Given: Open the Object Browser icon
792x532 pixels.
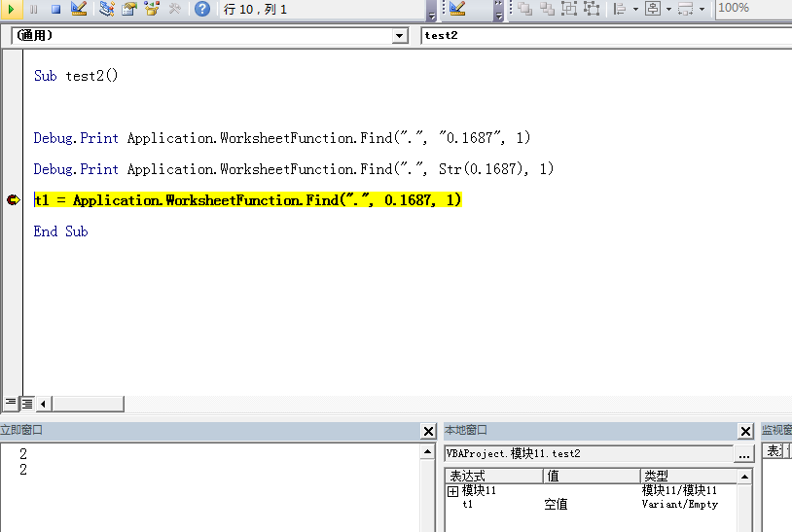Looking at the screenshot, I should pyautogui.click(x=152, y=9).
